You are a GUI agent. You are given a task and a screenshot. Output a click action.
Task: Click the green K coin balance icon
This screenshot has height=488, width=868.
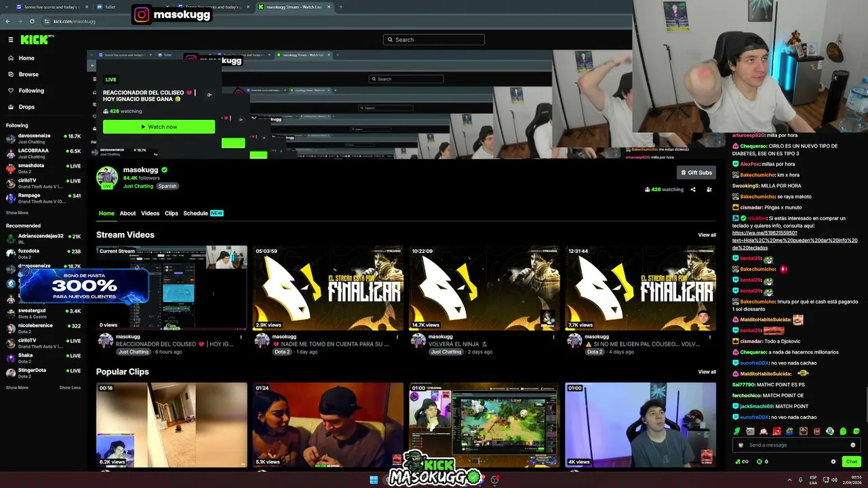tap(759, 462)
